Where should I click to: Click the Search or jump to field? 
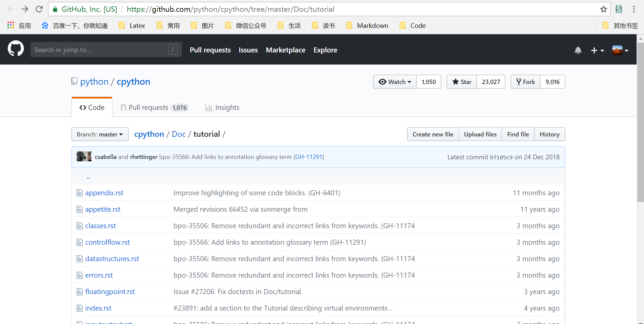(x=106, y=50)
